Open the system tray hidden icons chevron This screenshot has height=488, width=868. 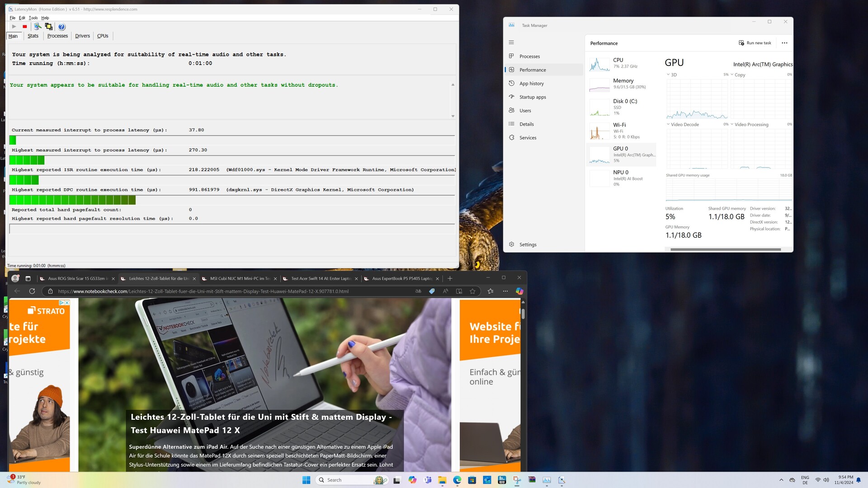(x=781, y=480)
